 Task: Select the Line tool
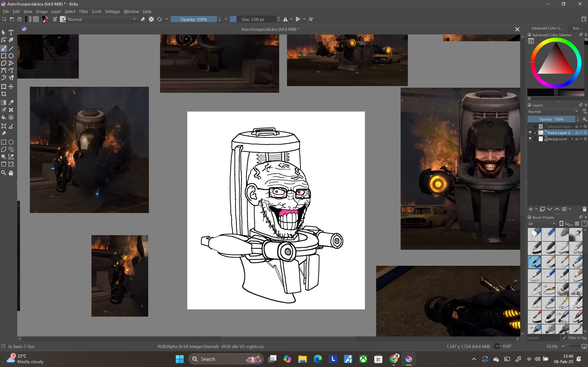[x=11, y=49]
